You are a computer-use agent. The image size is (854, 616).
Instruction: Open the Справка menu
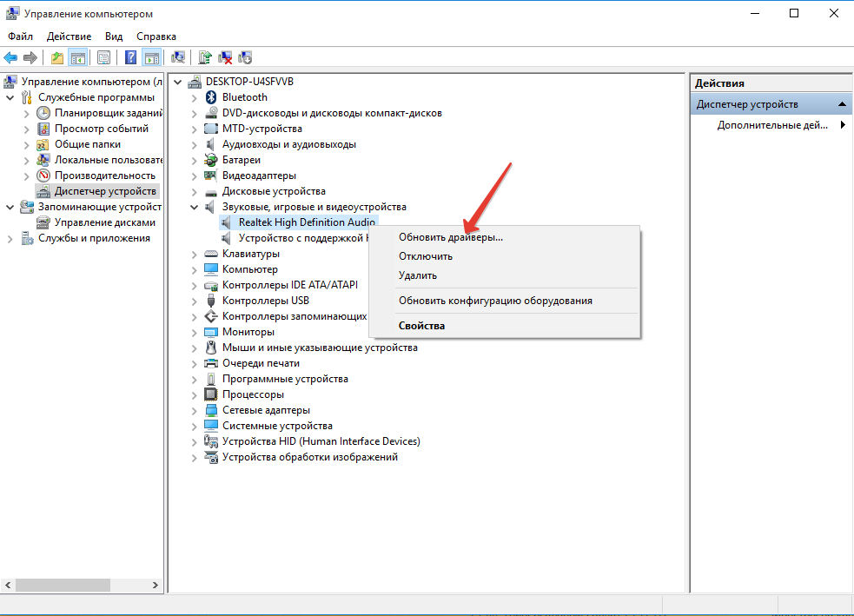(156, 36)
